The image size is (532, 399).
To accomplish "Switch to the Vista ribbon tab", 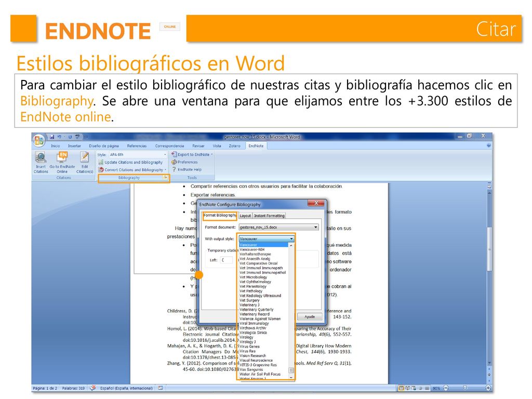I will click(x=217, y=146).
